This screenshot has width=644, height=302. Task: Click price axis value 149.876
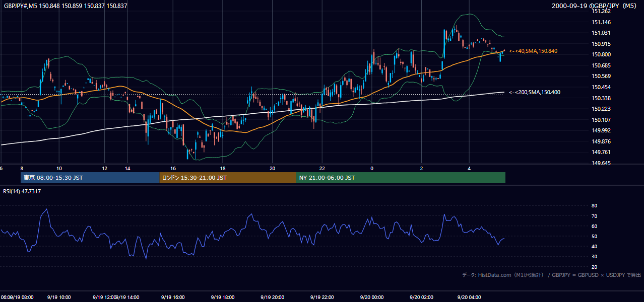point(601,141)
